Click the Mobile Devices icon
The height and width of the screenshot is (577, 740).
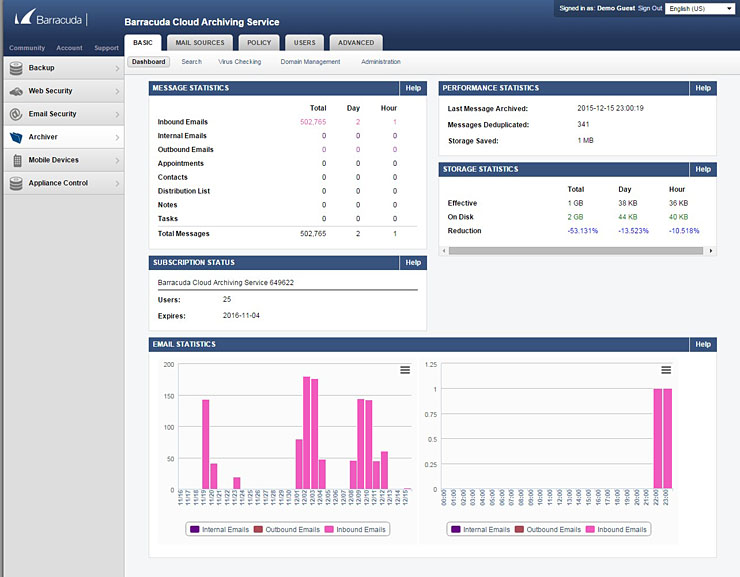click(18, 160)
